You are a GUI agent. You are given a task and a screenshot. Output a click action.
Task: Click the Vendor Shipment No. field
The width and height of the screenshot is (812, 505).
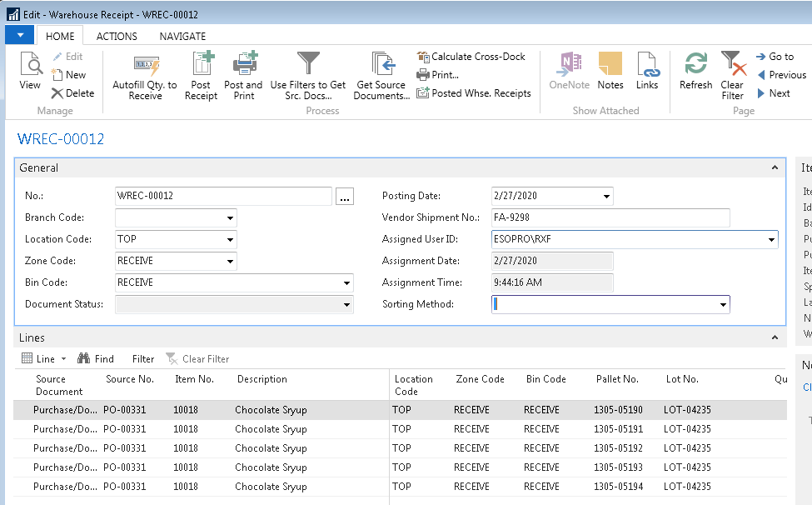(610, 218)
